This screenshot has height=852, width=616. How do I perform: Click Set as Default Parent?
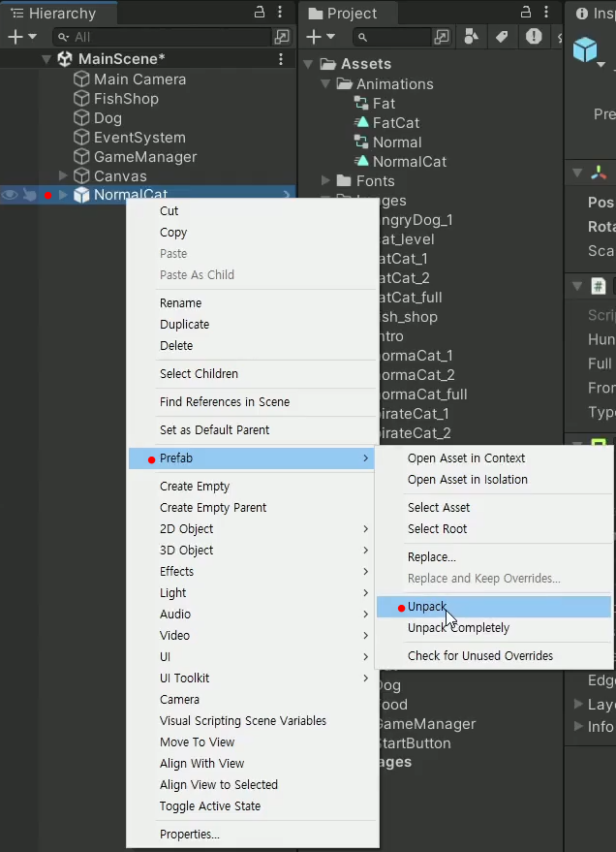pyautogui.click(x=253, y=430)
